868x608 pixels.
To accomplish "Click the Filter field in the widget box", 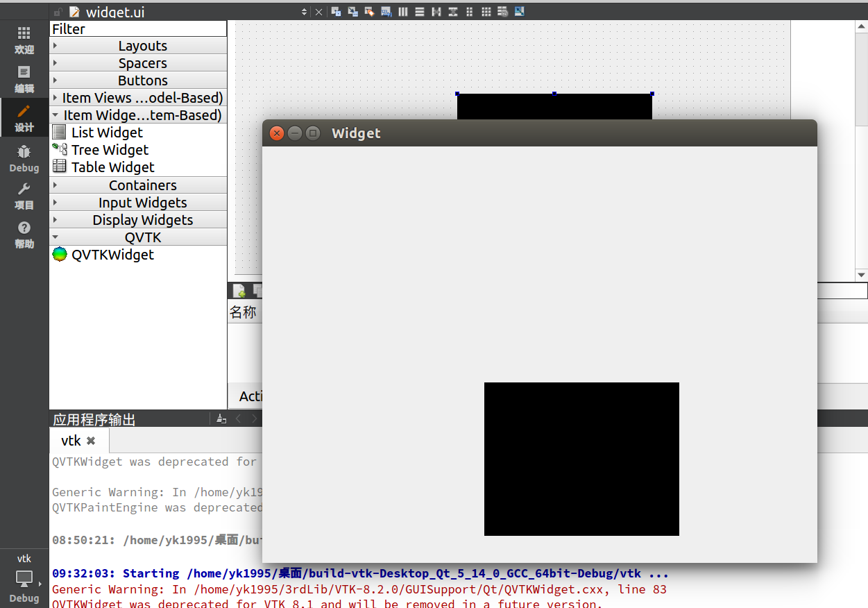I will pos(138,28).
